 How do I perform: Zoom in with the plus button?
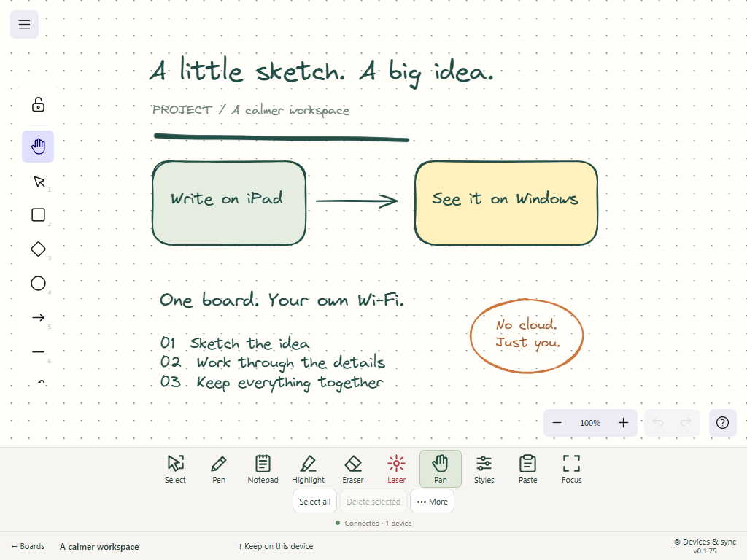point(623,423)
